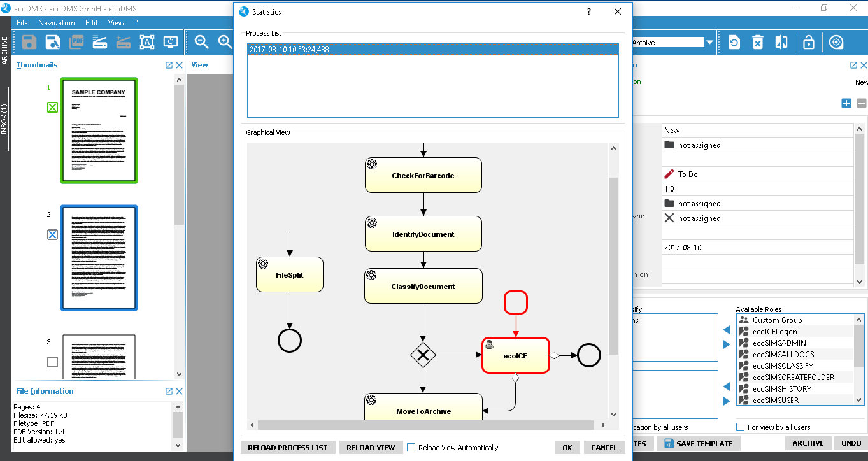
Task: Click the save-with-edit icon in the toolbar
Action: coord(53,43)
